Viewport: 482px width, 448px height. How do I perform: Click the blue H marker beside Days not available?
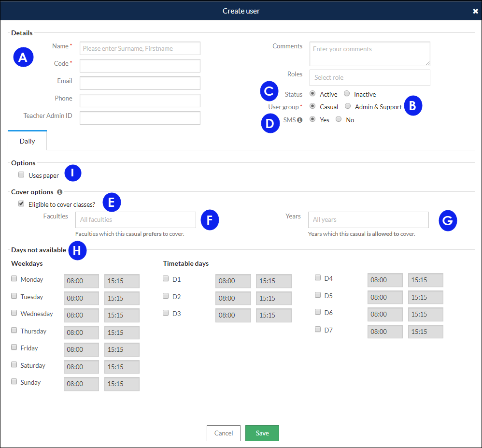pyautogui.click(x=77, y=250)
